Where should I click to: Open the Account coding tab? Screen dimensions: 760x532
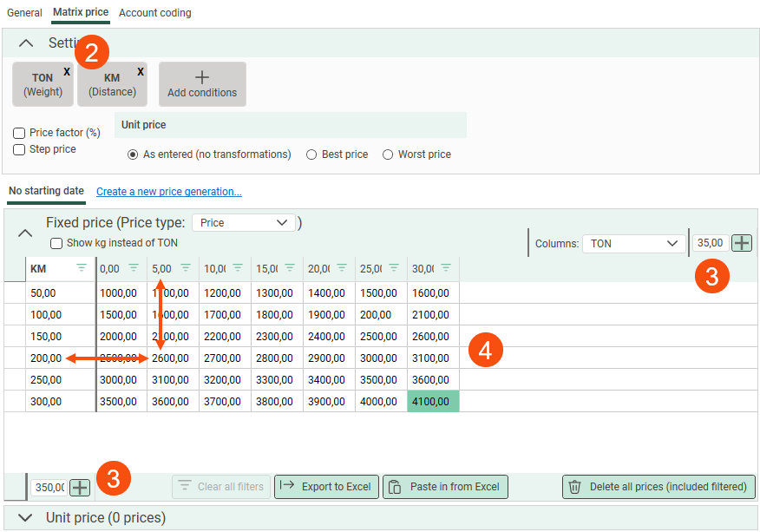[155, 13]
